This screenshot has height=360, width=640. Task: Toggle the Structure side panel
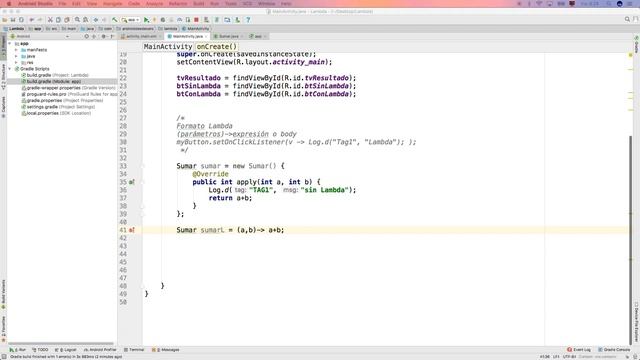(3, 77)
